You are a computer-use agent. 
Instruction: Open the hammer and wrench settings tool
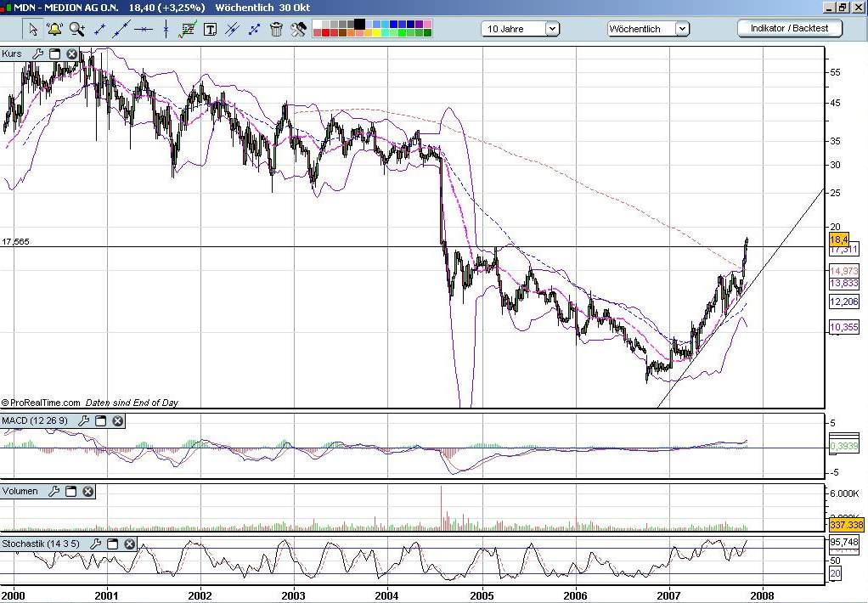(298, 29)
